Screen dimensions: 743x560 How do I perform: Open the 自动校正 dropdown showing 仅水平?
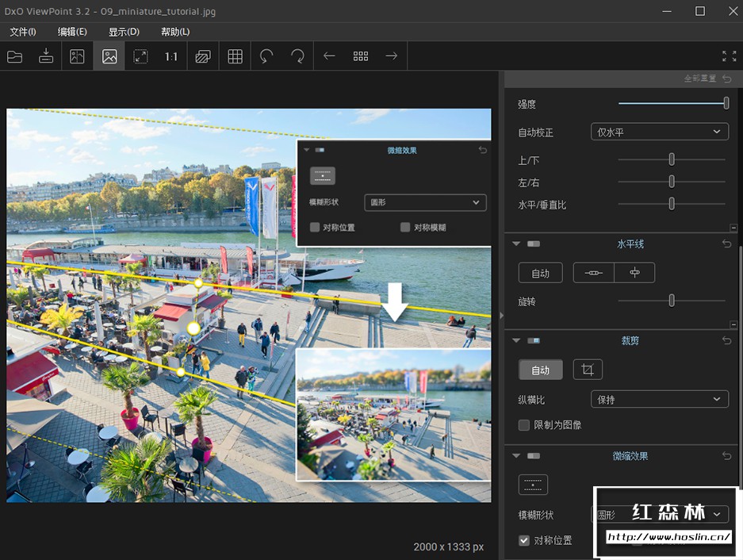tap(659, 131)
